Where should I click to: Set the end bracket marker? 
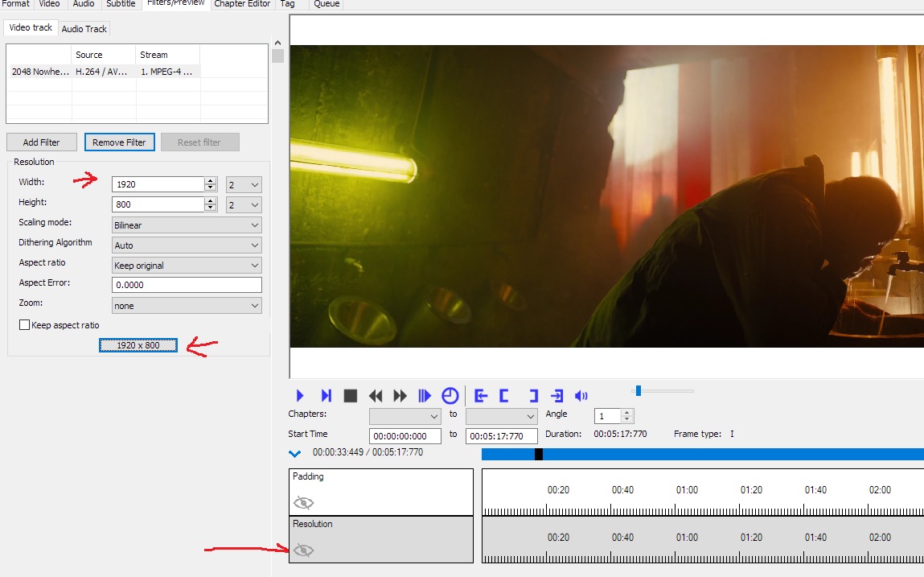[x=533, y=395]
